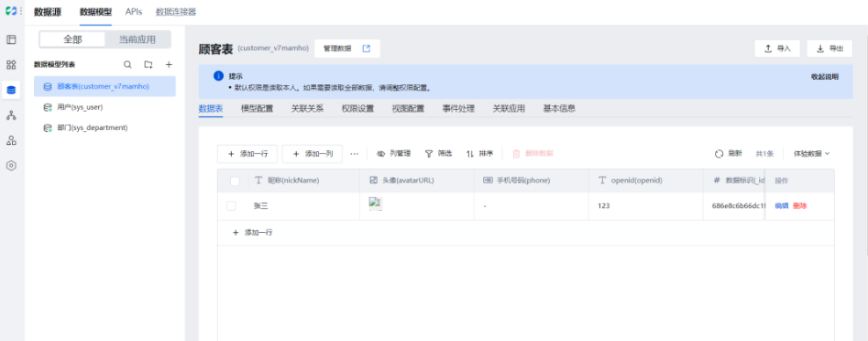The image size is (868, 341).
Task: Open the 排序 sort options
Action: pyautogui.click(x=479, y=153)
